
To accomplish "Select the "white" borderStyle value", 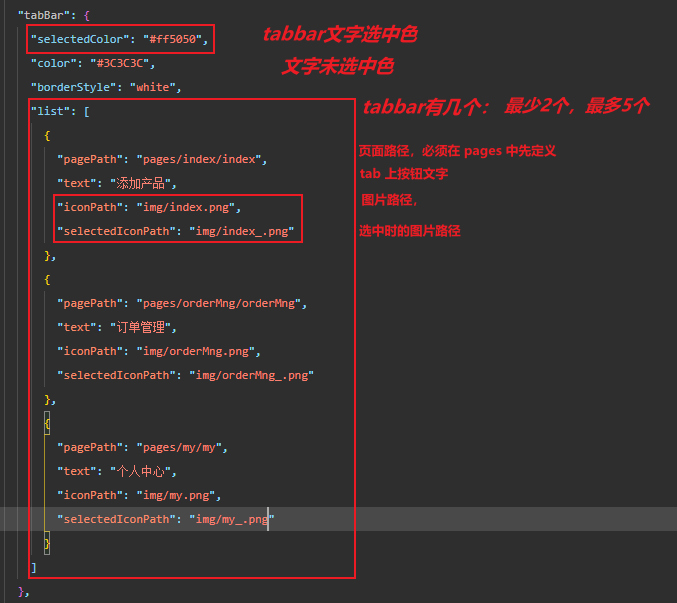I will pos(153,87).
